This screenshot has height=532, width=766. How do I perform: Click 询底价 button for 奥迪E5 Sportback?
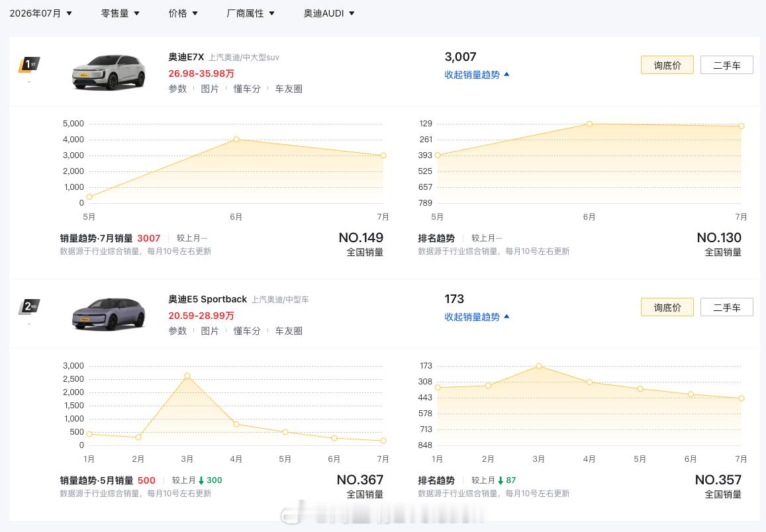tap(667, 308)
